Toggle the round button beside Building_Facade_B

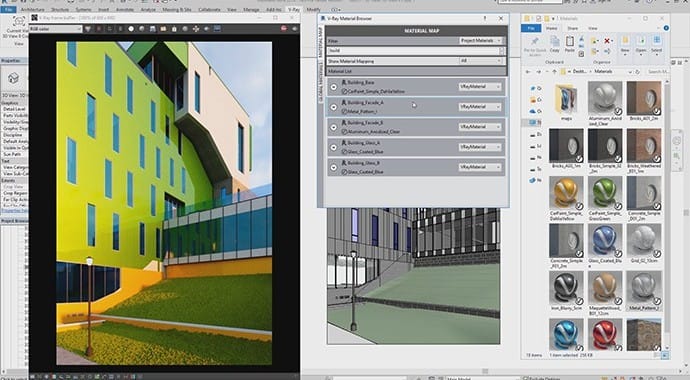[334, 127]
